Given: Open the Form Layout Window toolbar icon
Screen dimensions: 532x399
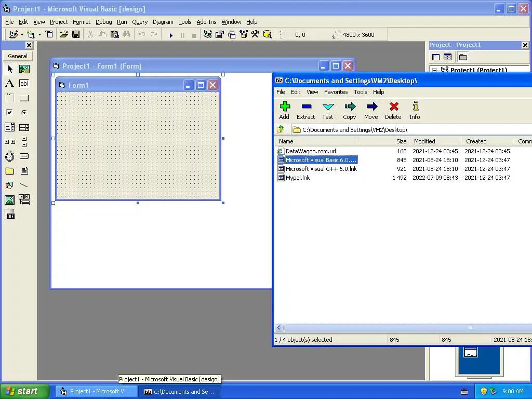Looking at the screenshot, I should [x=232, y=35].
